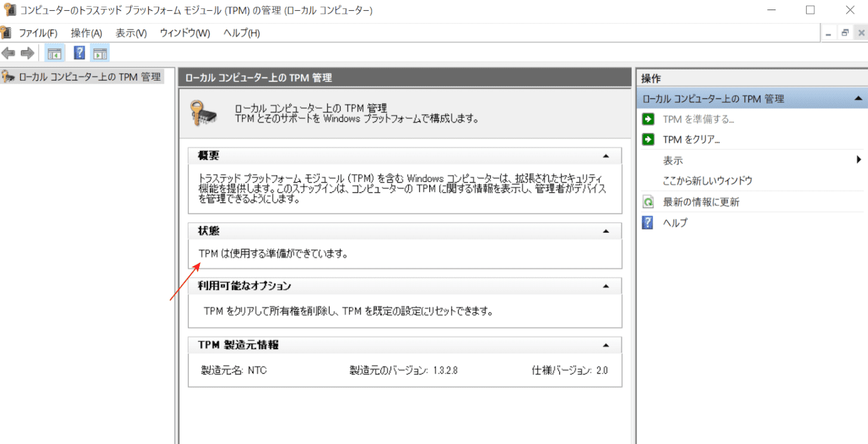This screenshot has height=444, width=868.
Task: Open the 操作(A) menu
Action: pyautogui.click(x=86, y=33)
